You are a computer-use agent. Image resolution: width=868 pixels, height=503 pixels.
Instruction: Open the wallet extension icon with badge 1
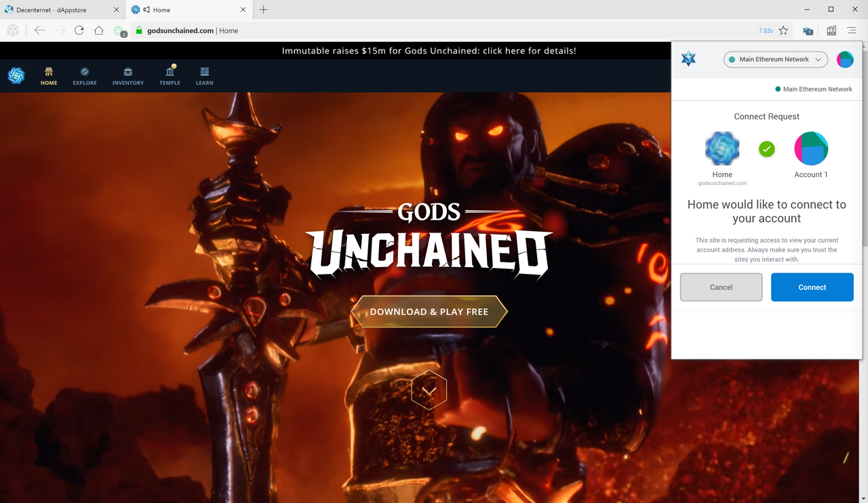click(x=808, y=31)
